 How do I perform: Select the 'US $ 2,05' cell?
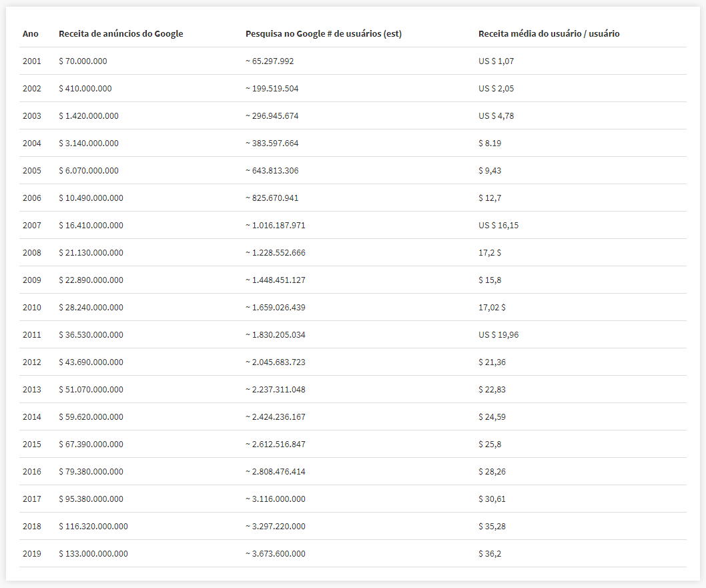coord(496,89)
